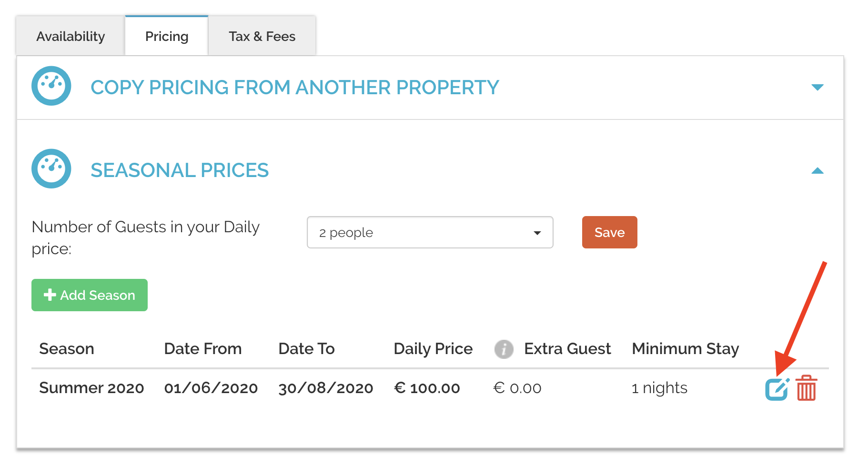Click the Extra Guest info icon
This screenshot has width=868, height=474.
coord(504,349)
